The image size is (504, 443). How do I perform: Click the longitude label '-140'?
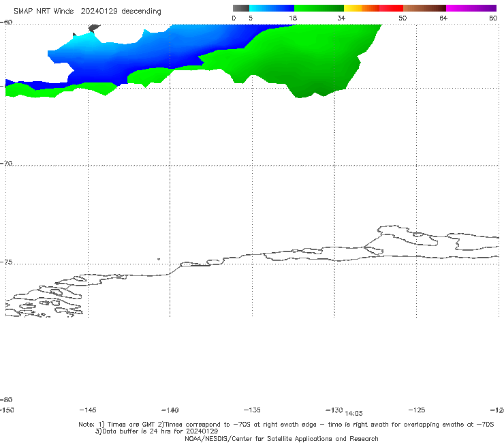[170, 410]
